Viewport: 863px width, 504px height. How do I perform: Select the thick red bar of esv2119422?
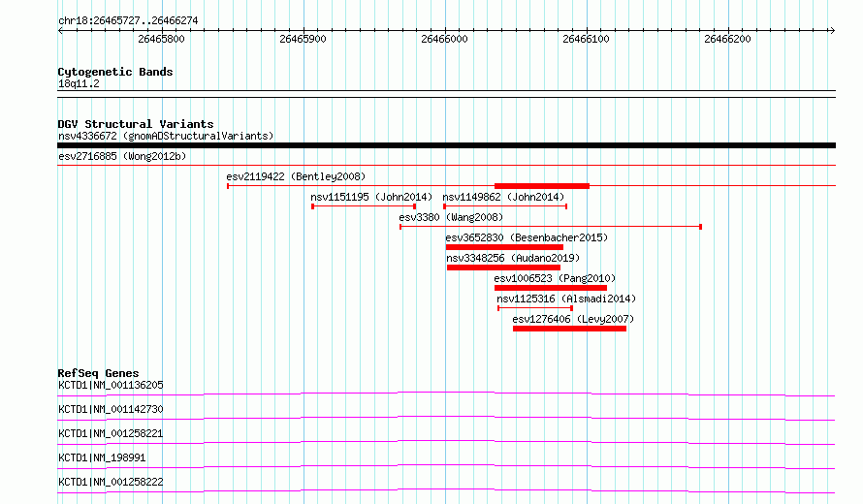click(x=542, y=186)
